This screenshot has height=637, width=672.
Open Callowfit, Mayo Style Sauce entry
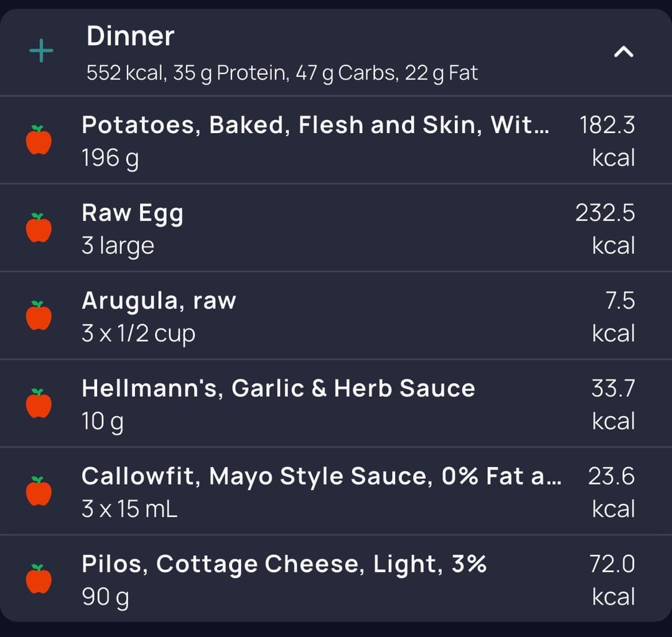pyautogui.click(x=336, y=491)
